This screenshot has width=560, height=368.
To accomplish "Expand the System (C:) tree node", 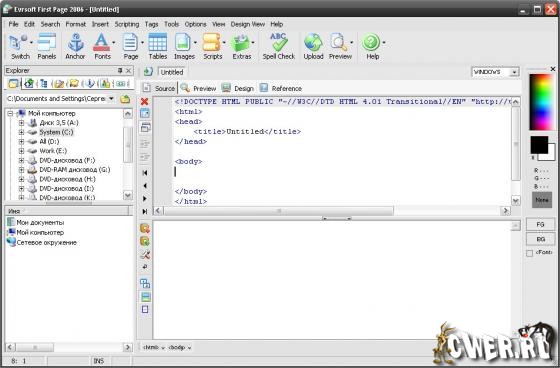I will click(21, 132).
